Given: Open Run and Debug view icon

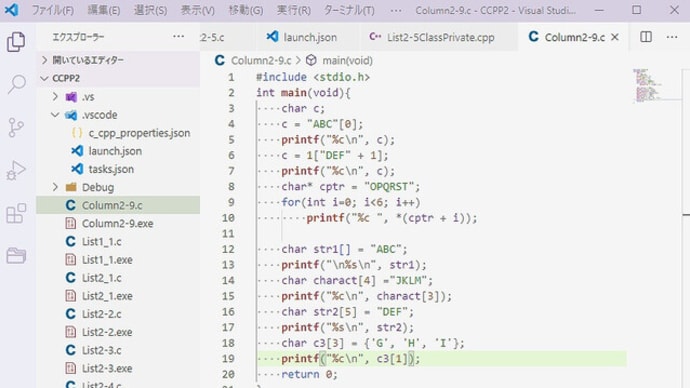Looking at the screenshot, I should (x=16, y=170).
